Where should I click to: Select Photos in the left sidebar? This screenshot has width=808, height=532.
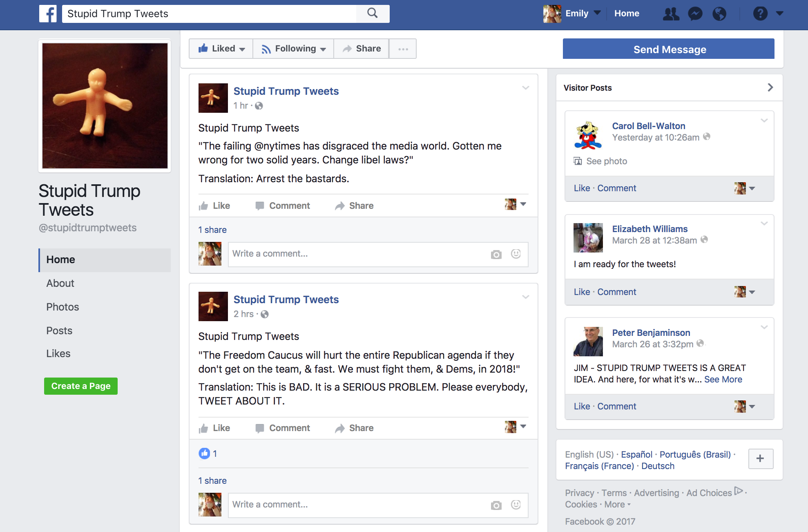(x=62, y=307)
